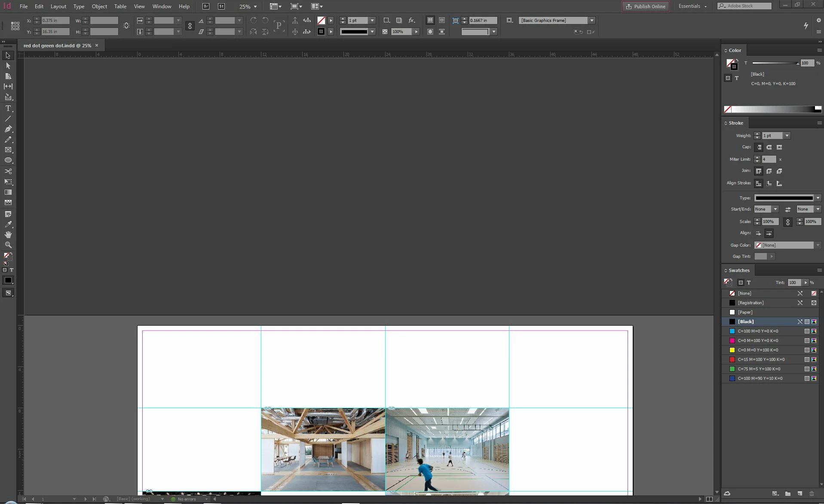Open the Layout menu
824x504 pixels.
pos(58,6)
